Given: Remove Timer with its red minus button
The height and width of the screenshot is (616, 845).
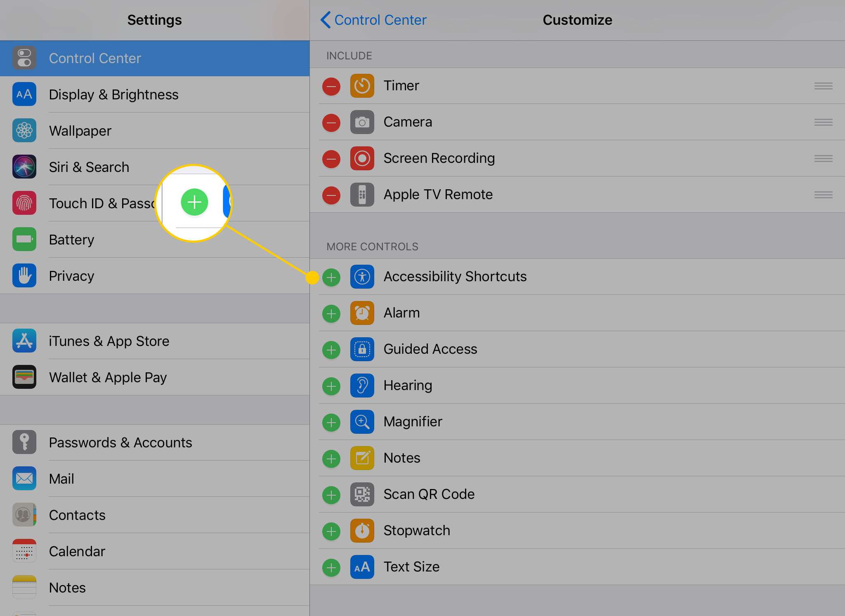Looking at the screenshot, I should click(x=331, y=86).
